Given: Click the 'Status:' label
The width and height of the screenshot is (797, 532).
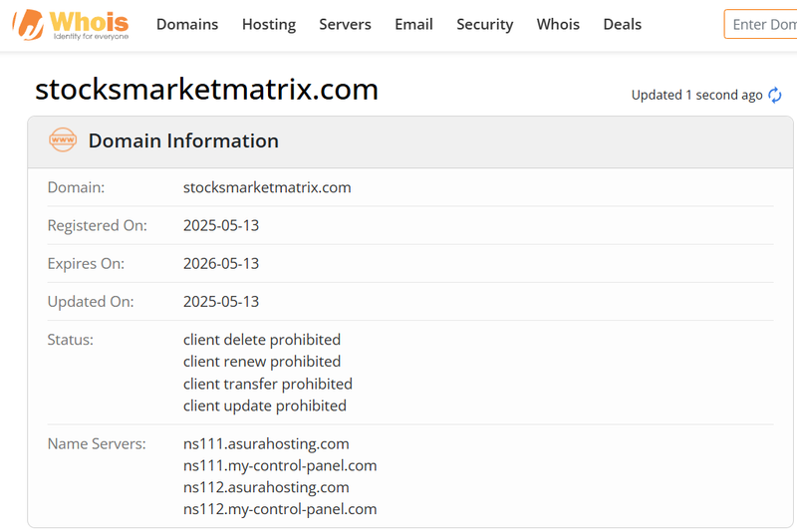Looking at the screenshot, I should click(70, 340).
